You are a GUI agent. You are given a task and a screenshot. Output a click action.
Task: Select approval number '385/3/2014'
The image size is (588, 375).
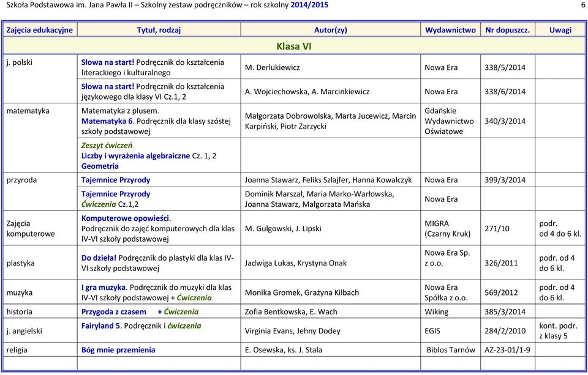(x=505, y=312)
